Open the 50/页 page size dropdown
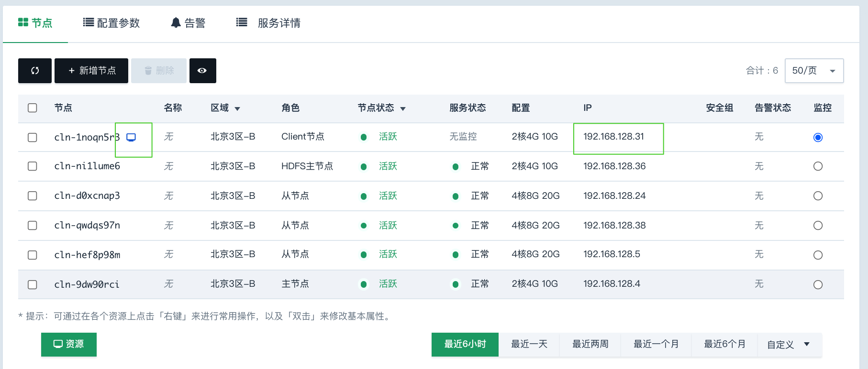Image resolution: width=868 pixels, height=369 pixels. pyautogui.click(x=814, y=71)
